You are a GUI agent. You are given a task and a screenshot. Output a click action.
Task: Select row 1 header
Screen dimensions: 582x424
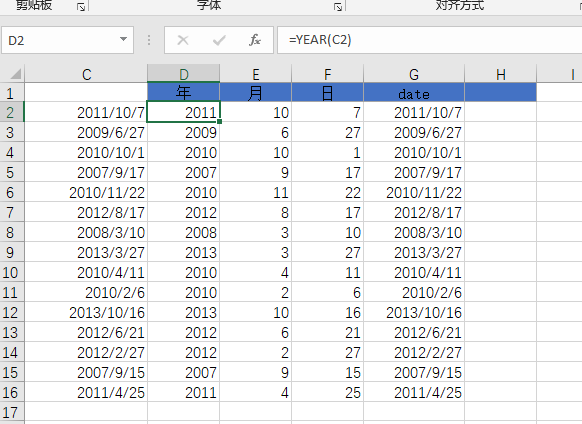(x=12, y=92)
